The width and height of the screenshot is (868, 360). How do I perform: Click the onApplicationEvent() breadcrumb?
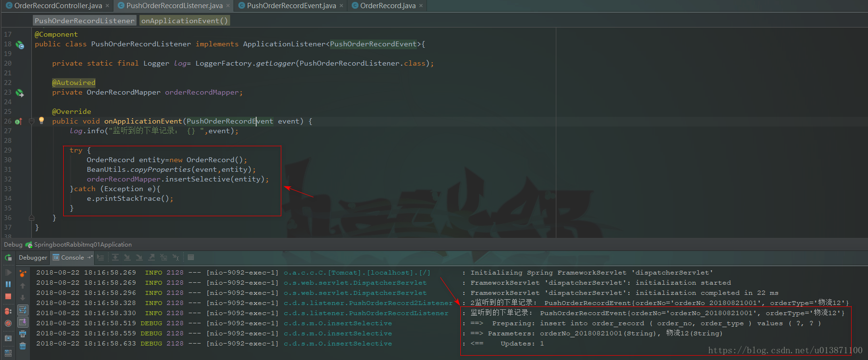(x=184, y=21)
